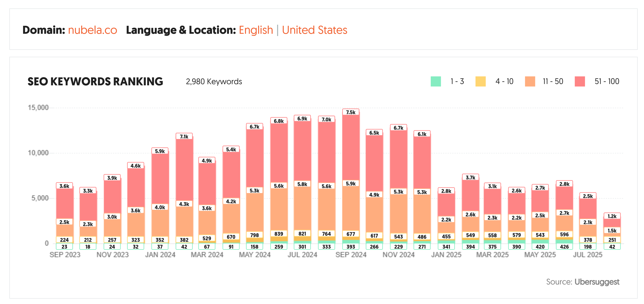Viewport: 644px width, 304px height.
Task: Click the 7.5k label on the tallest bar
Action: tap(350, 112)
